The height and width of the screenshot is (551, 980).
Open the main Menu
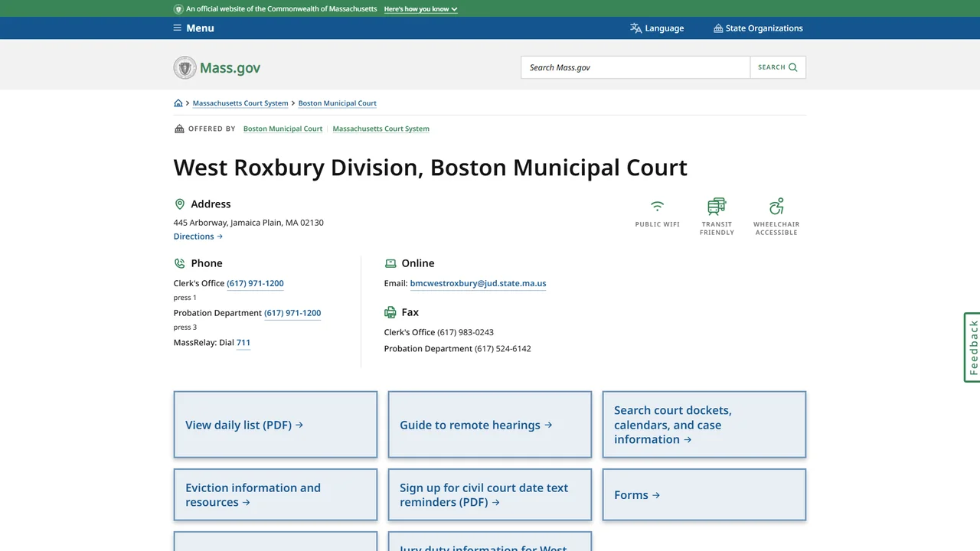194,28
